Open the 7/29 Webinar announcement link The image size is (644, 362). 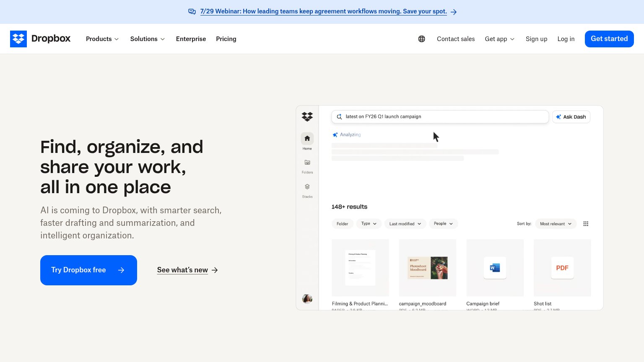pos(323,12)
